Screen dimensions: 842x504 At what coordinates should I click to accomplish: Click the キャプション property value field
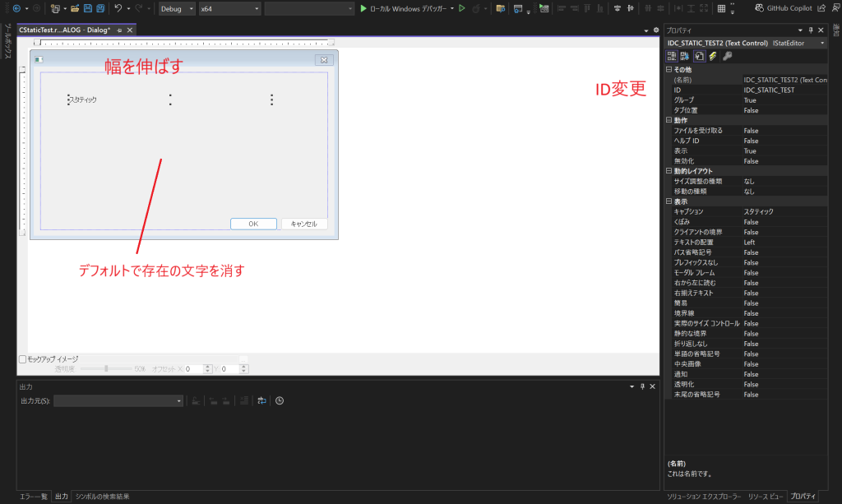pyautogui.click(x=783, y=211)
